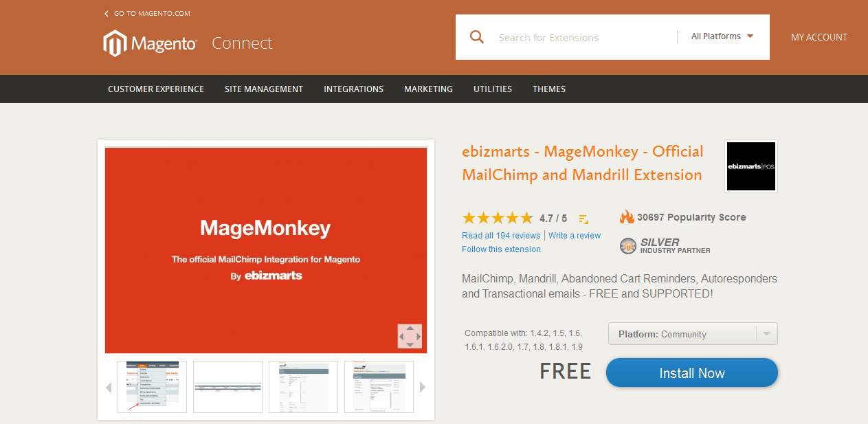
Task: Select the fourth screenshot thumbnail
Action: (379, 387)
